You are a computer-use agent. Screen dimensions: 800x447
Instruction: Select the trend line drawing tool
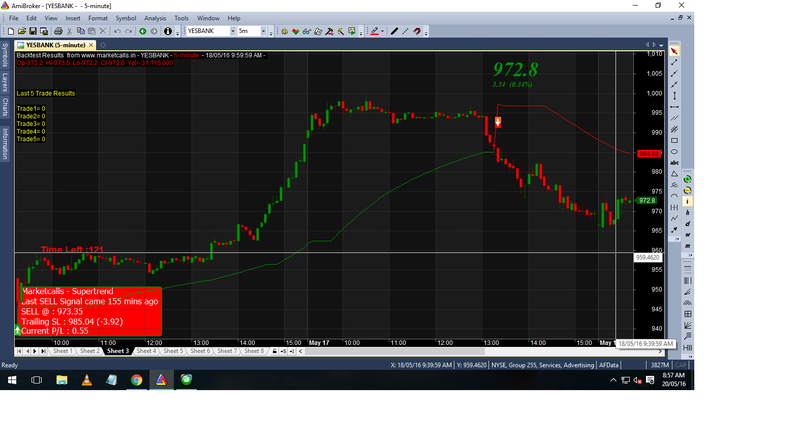click(674, 62)
